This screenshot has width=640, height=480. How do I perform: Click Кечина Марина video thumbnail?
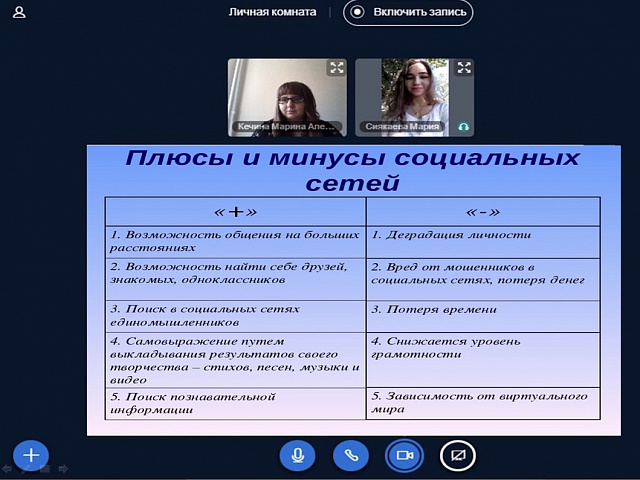click(x=287, y=97)
